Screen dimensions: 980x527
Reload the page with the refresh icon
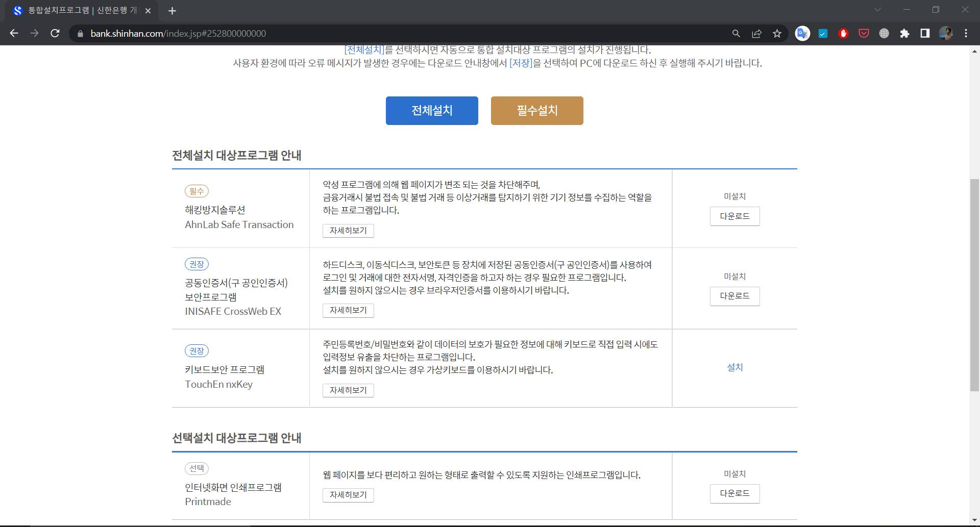click(55, 33)
